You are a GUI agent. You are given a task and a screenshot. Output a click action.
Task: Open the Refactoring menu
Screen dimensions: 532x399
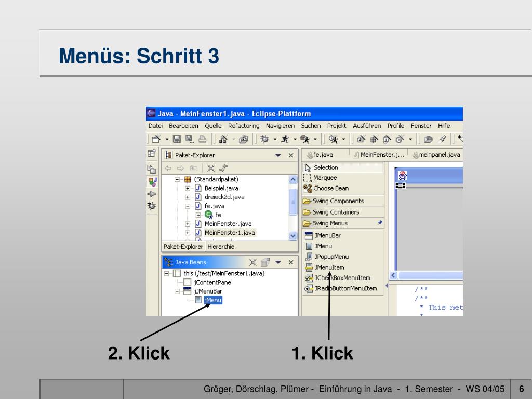click(x=244, y=126)
